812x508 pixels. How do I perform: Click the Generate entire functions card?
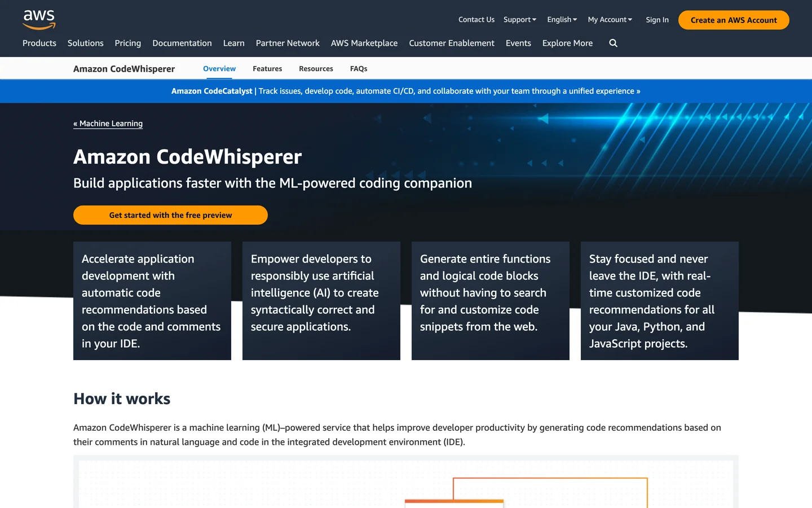(491, 301)
